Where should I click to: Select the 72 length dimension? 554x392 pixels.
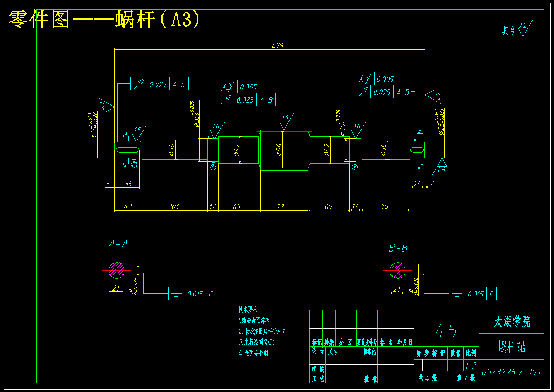click(280, 206)
